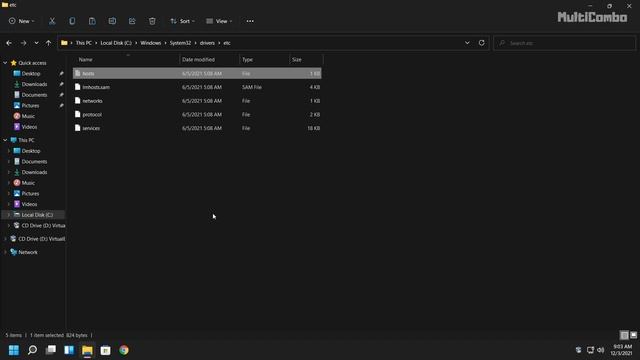This screenshot has height=360, width=640.
Task: Refresh the etc folder
Action: click(482, 43)
